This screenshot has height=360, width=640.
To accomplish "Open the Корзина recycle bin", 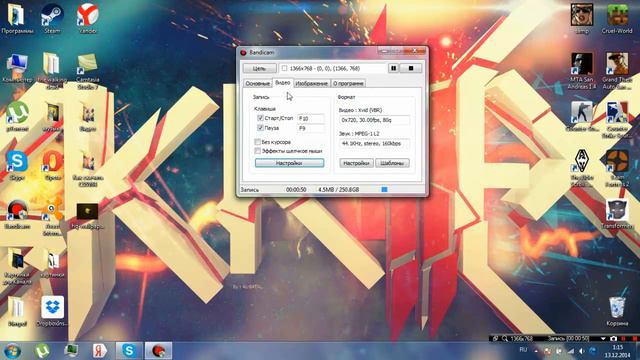I will tap(617, 311).
